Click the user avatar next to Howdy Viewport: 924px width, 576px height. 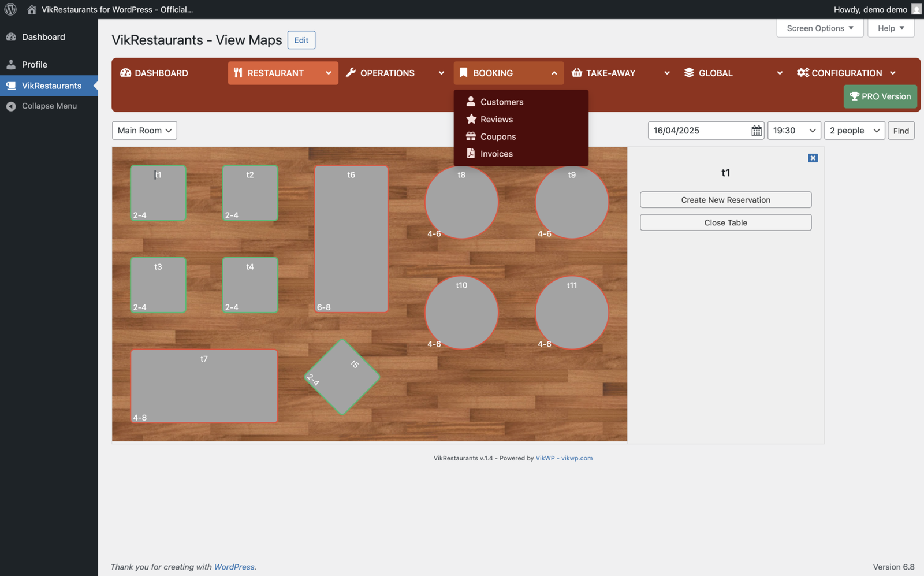[916, 9]
